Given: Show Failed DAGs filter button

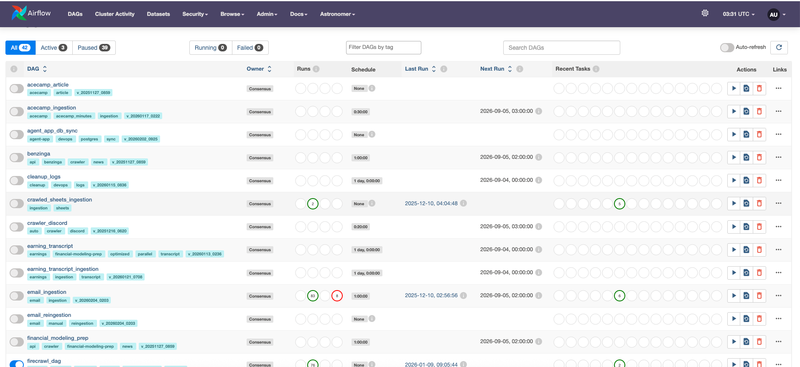Looking at the screenshot, I should [x=250, y=47].
